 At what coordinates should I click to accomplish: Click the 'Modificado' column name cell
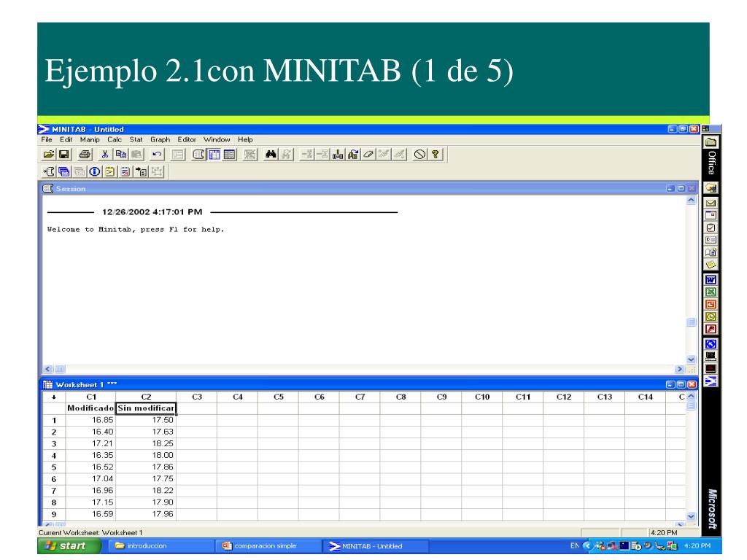tap(90, 408)
